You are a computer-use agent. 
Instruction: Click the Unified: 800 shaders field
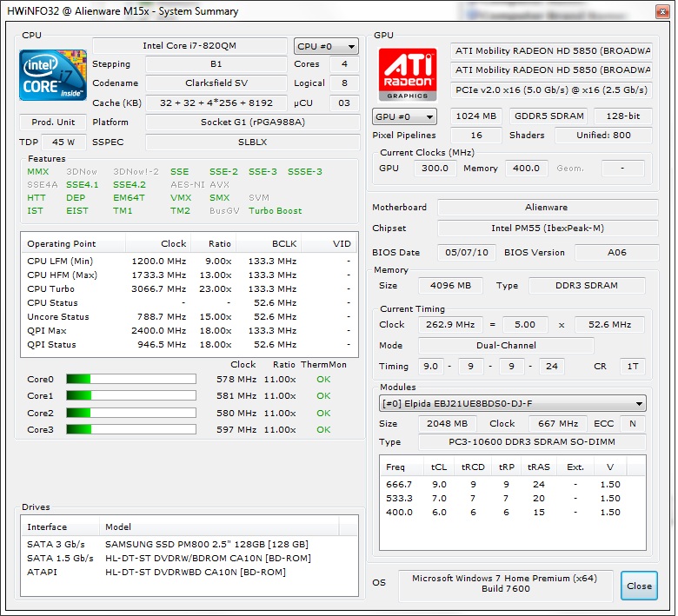point(603,136)
